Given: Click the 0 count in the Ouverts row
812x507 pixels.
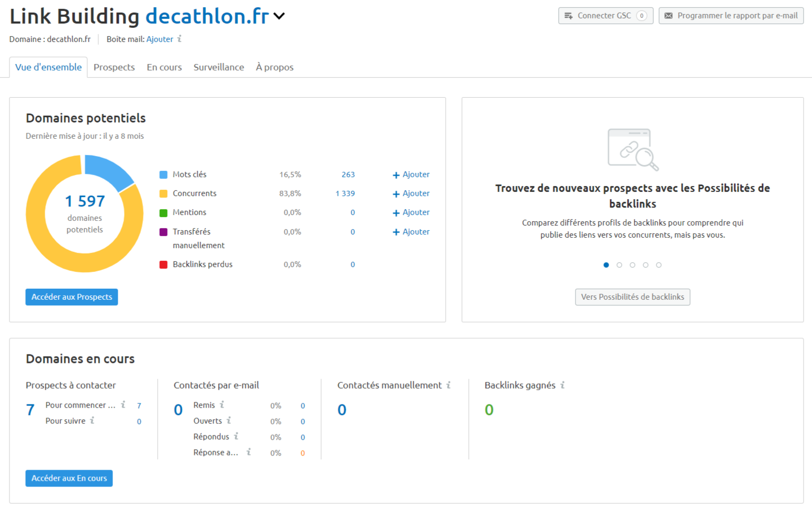Looking at the screenshot, I should pyautogui.click(x=303, y=421).
